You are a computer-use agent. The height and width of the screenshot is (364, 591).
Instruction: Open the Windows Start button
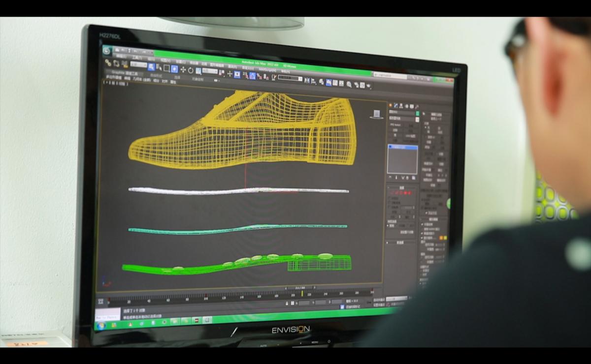pos(102,325)
